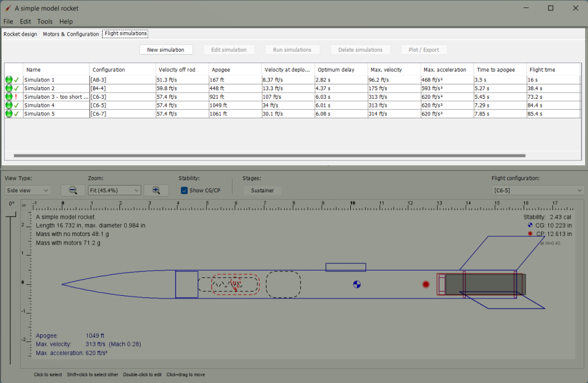Open the Flight configuration C6-5 dropdown
Image resolution: width=588 pixels, height=383 pixels.
coord(537,190)
